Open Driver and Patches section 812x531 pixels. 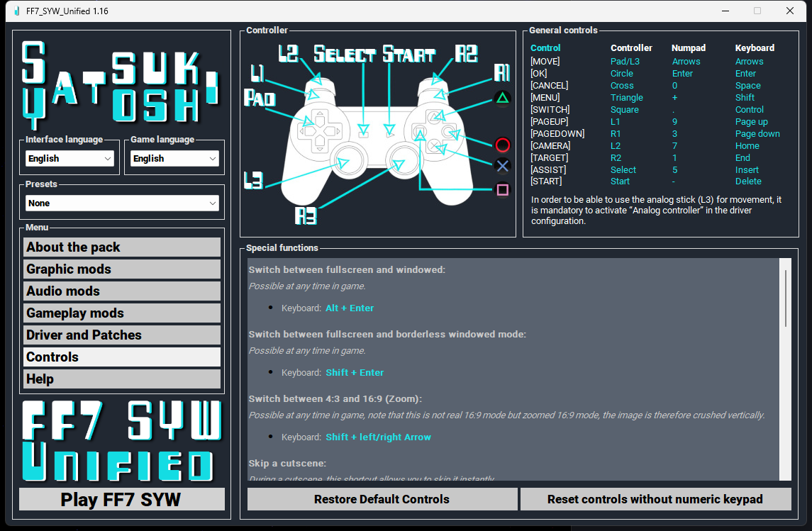[x=122, y=335]
